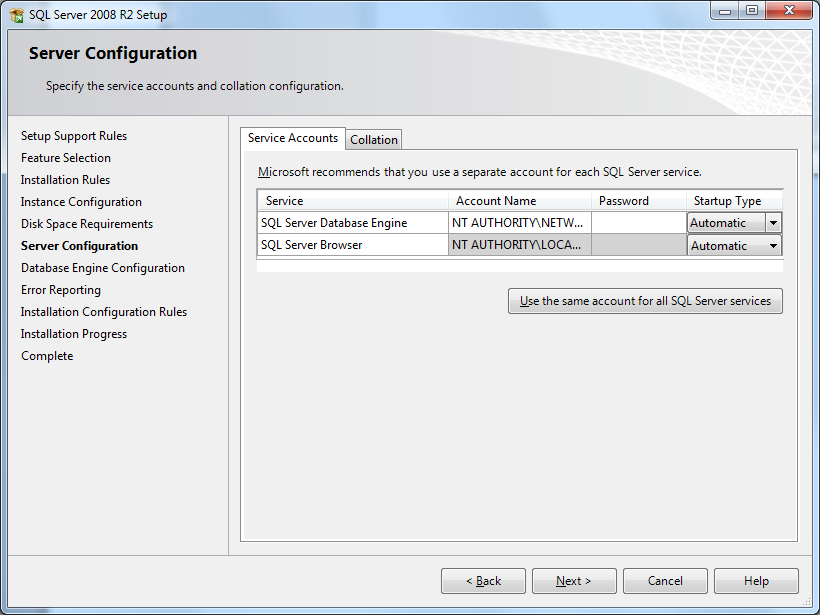Go to the Next step
The width and height of the screenshot is (820, 615).
574,581
